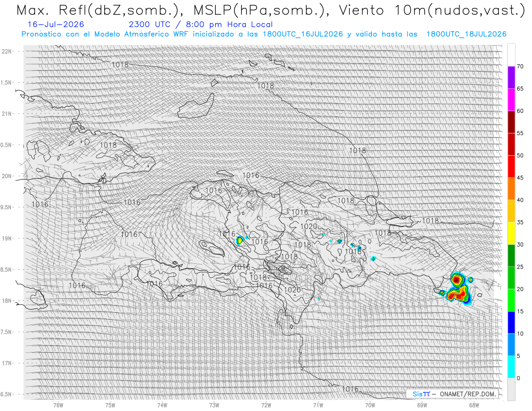Click the purple 65-70 dBZ colorbar segment
Viewport: 532px width, 411px height.
(511, 78)
